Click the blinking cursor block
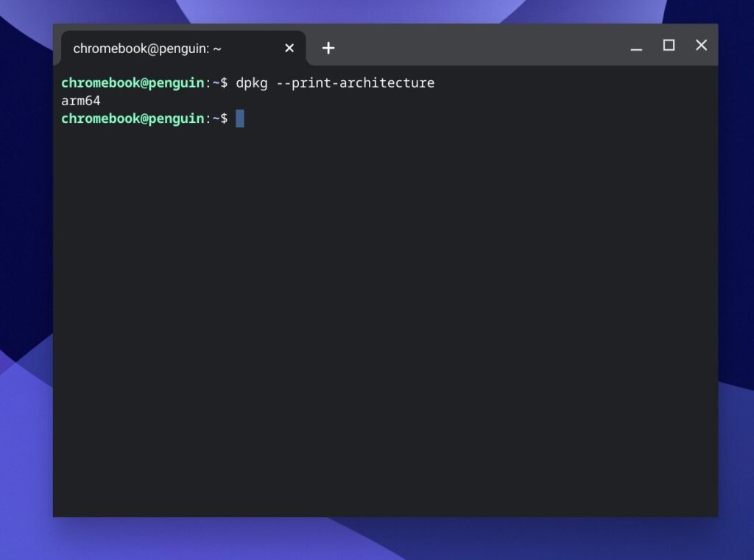 click(x=241, y=118)
